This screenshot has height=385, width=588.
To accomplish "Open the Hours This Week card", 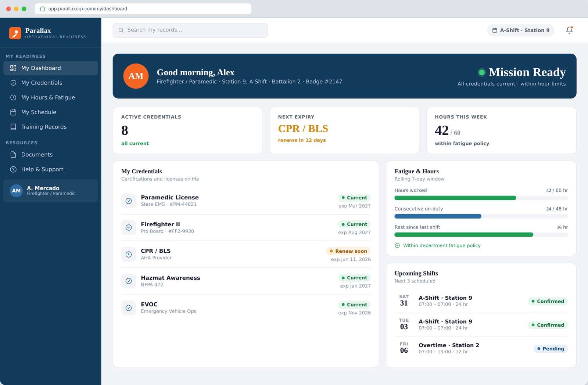I will (x=501, y=130).
